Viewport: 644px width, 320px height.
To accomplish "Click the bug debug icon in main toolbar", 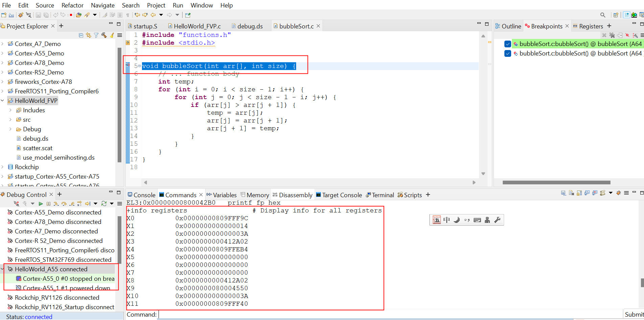I will click(x=21, y=15).
